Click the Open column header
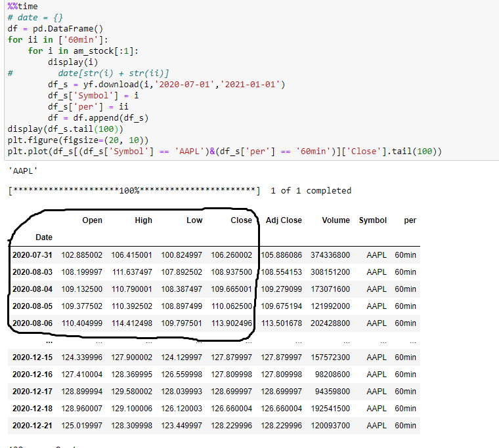Viewport: 499px width, 448px height. (x=92, y=220)
